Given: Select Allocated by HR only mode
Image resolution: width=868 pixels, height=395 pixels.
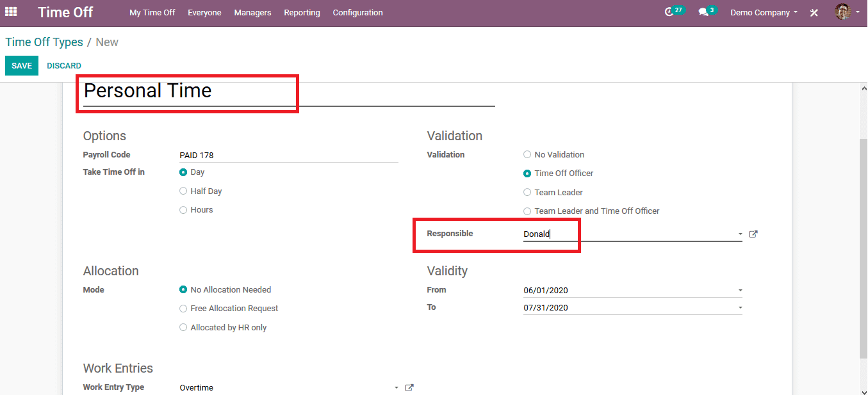Looking at the screenshot, I should [x=183, y=328].
